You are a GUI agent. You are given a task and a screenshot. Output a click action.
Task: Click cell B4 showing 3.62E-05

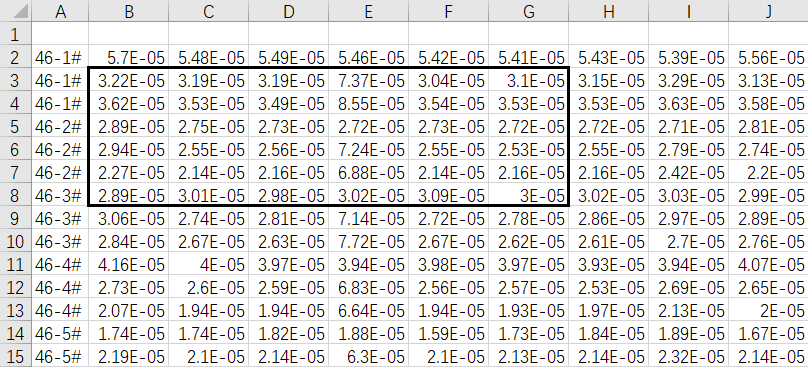pyautogui.click(x=129, y=104)
